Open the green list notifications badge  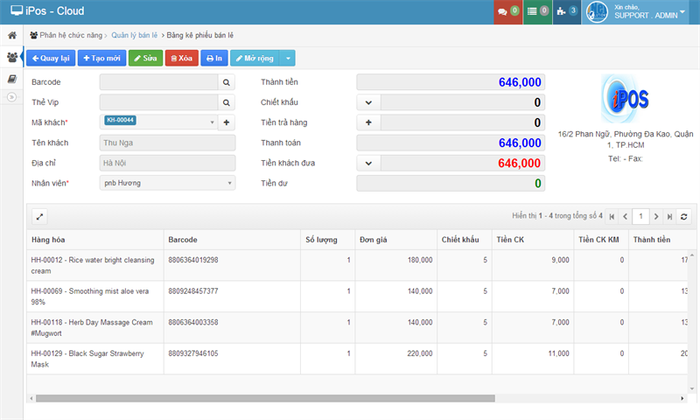[537, 11]
